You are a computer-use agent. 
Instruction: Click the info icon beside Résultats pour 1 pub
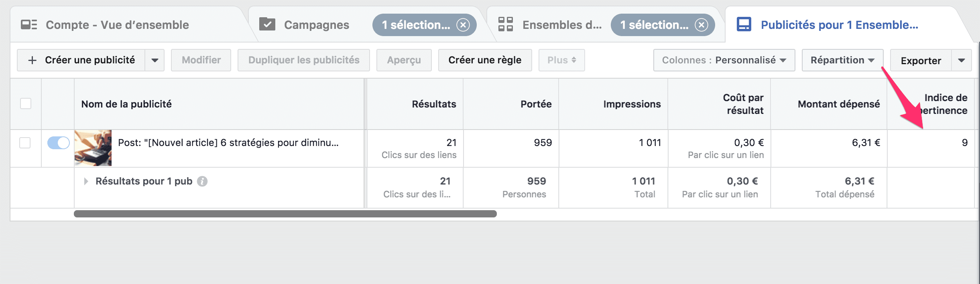[x=202, y=181]
